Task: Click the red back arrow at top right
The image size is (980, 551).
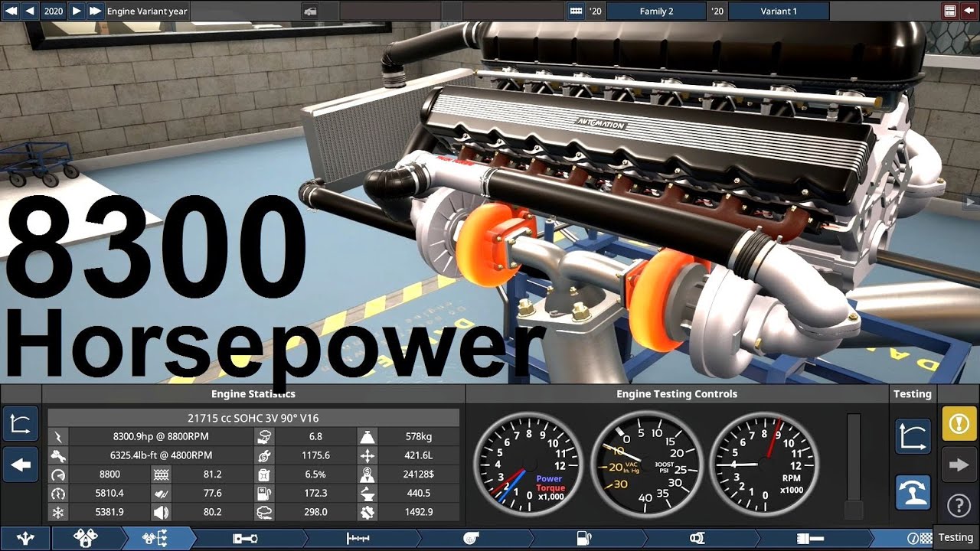Action: pos(969,11)
